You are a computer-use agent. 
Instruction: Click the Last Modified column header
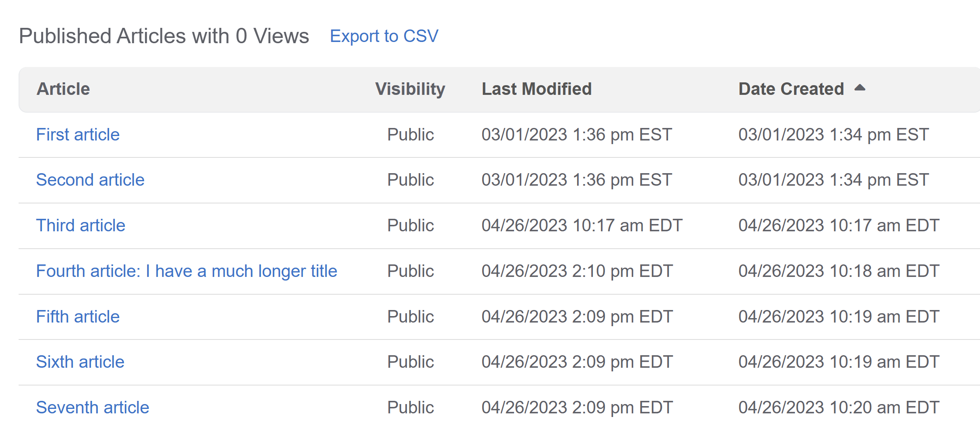coord(537,89)
